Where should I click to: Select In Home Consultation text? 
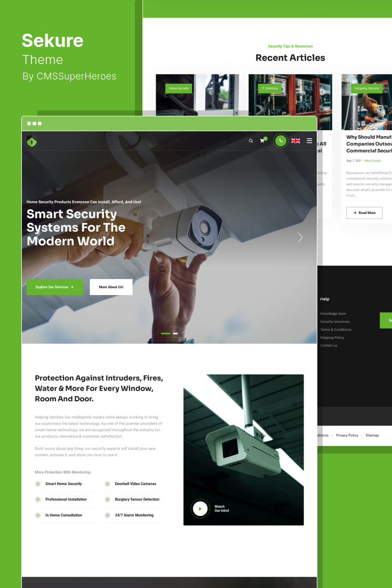pos(63,515)
